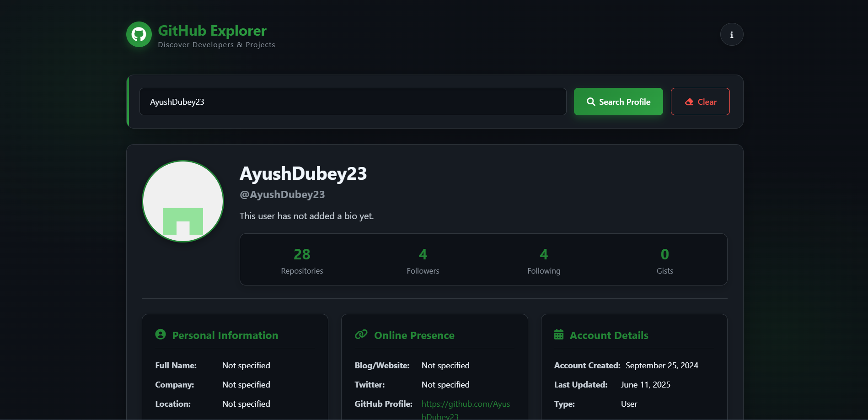This screenshot has width=868, height=420.
Task: Click the GitHub Explorer octocat logo
Action: tap(139, 34)
